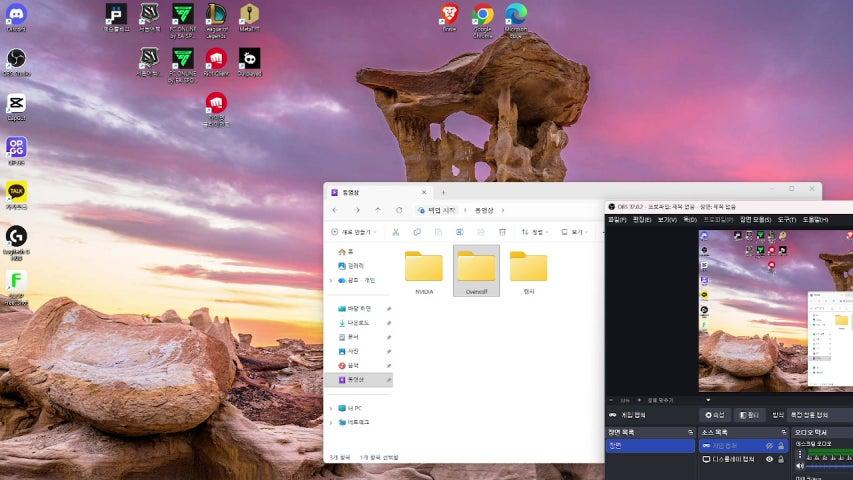Open the Discord desktop shortcut
Image resolution: width=853 pixels, height=480 pixels.
click(x=16, y=15)
